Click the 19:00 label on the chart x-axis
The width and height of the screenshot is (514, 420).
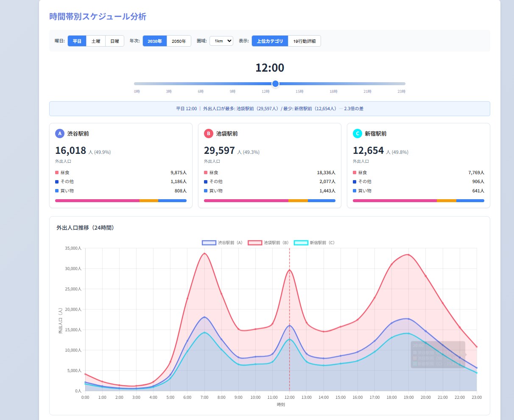pyautogui.click(x=408, y=398)
